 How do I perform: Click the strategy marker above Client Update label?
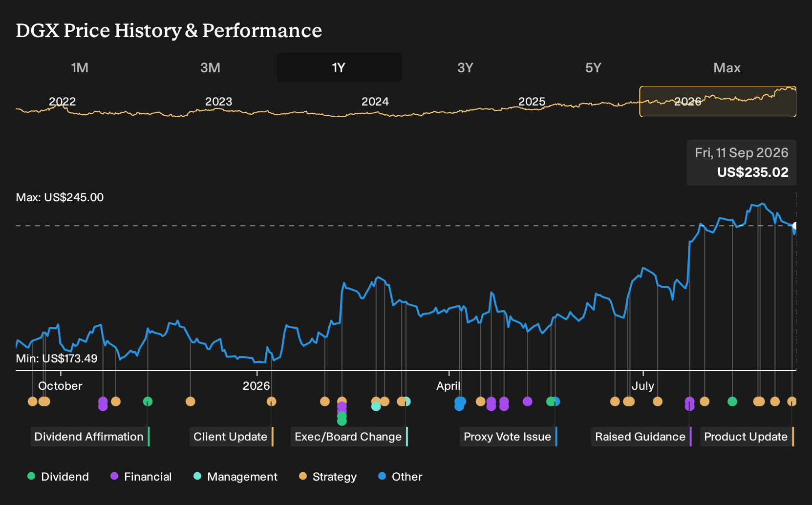[x=271, y=401]
